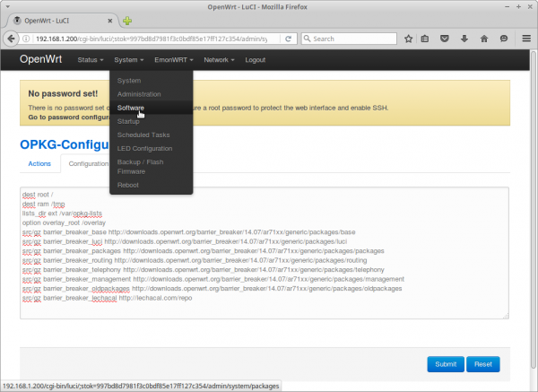
Task: Expand the Status dropdown menu
Action: coord(91,60)
